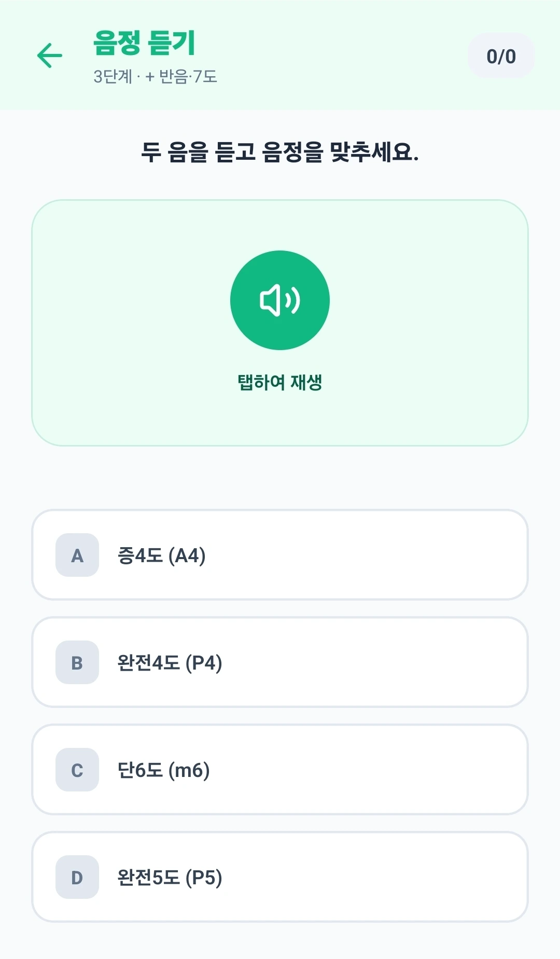Tap the '탭하여 재생' label
560x959 pixels.
[x=280, y=383]
